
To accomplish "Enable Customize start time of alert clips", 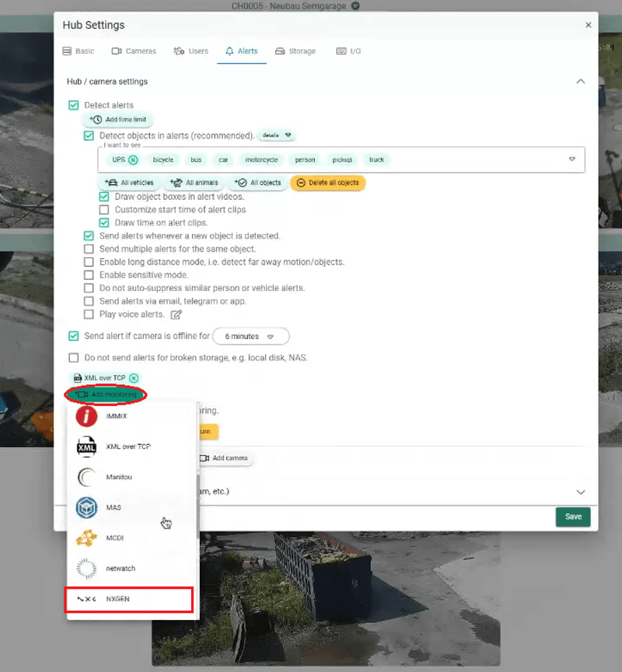I will [x=103, y=209].
